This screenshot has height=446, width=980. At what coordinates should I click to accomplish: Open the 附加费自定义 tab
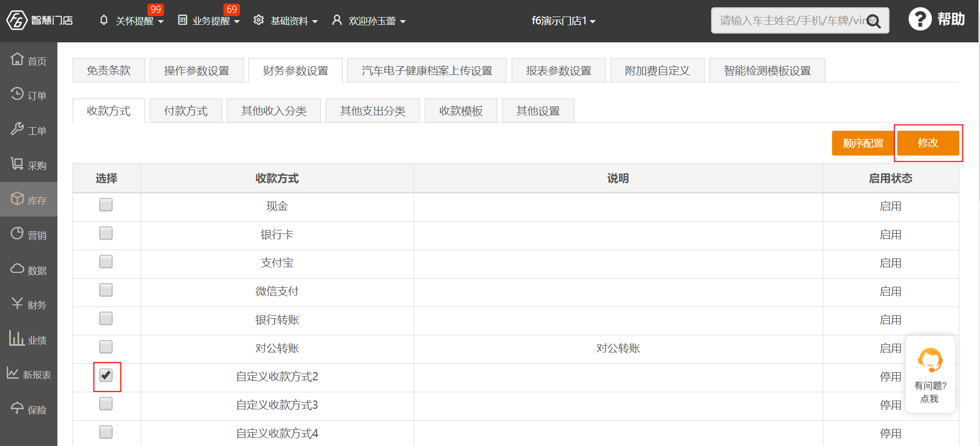[x=657, y=70]
